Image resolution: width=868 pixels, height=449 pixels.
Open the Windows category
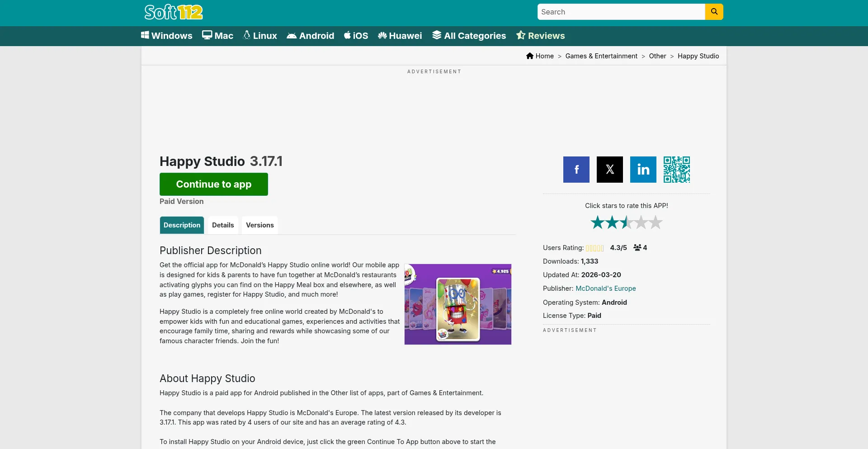click(x=167, y=36)
